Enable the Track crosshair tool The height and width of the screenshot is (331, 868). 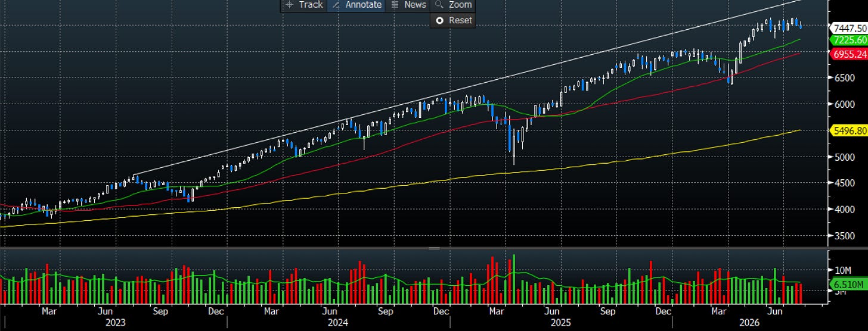(303, 5)
